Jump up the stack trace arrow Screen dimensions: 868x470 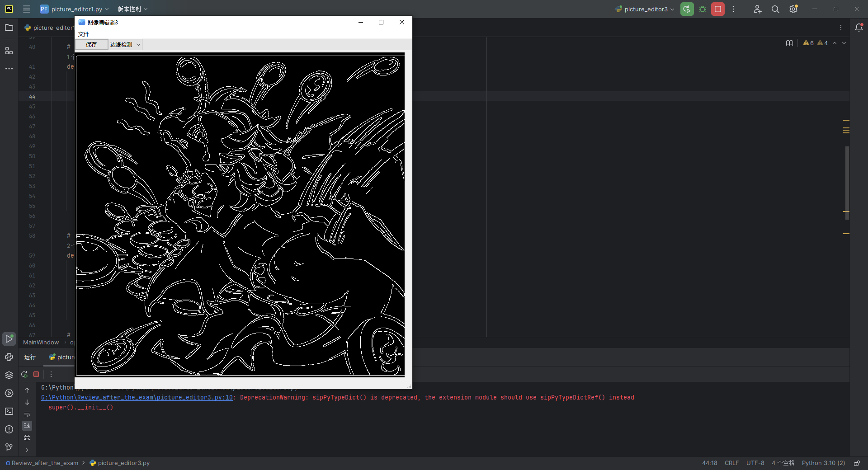(27, 390)
